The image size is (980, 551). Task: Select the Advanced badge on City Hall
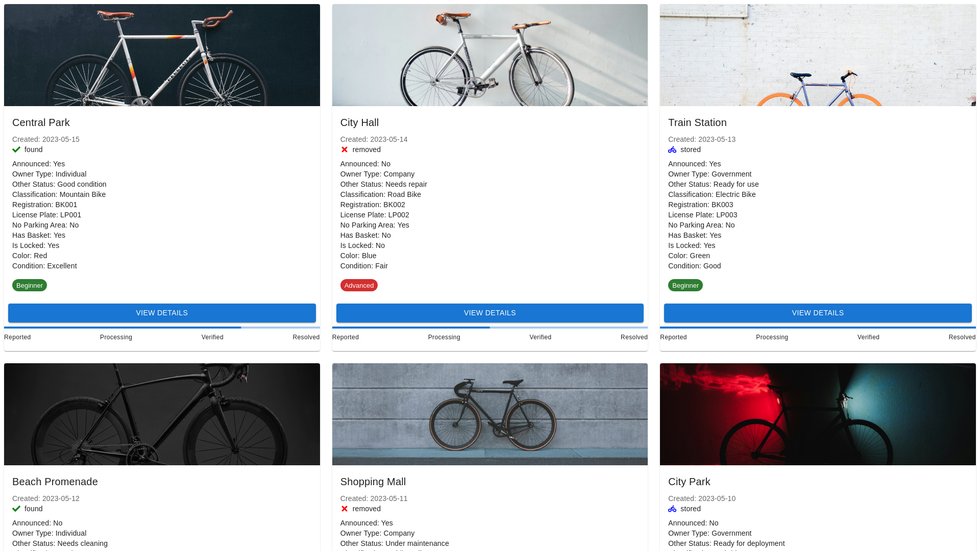click(359, 285)
